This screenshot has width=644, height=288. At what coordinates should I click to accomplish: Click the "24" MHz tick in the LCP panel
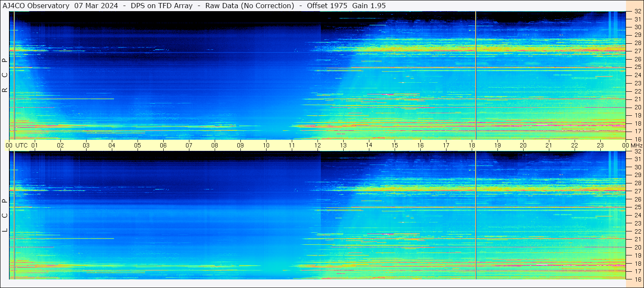click(637, 215)
